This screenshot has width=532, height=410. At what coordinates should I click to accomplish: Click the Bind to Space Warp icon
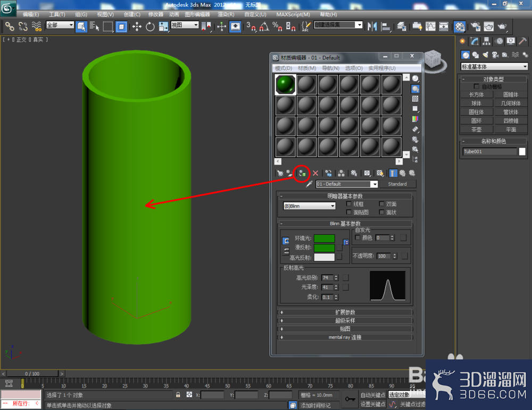tap(36, 27)
